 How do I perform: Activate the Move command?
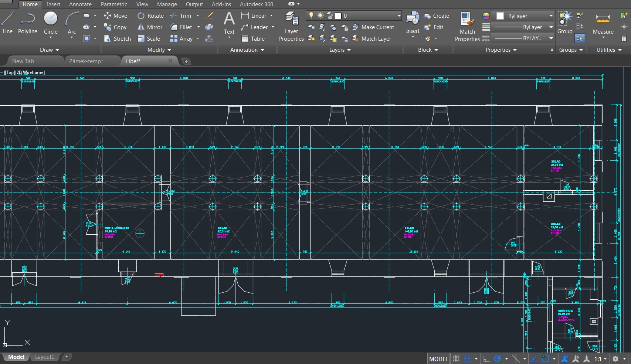tap(115, 16)
